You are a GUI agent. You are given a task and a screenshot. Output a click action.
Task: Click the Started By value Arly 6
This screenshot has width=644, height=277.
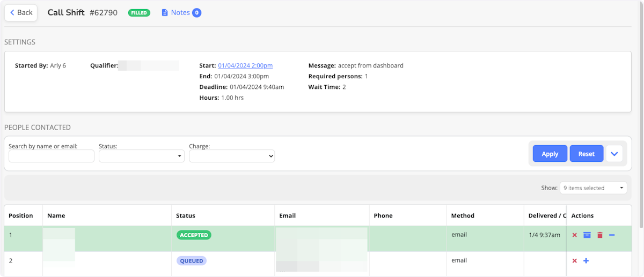(58, 65)
